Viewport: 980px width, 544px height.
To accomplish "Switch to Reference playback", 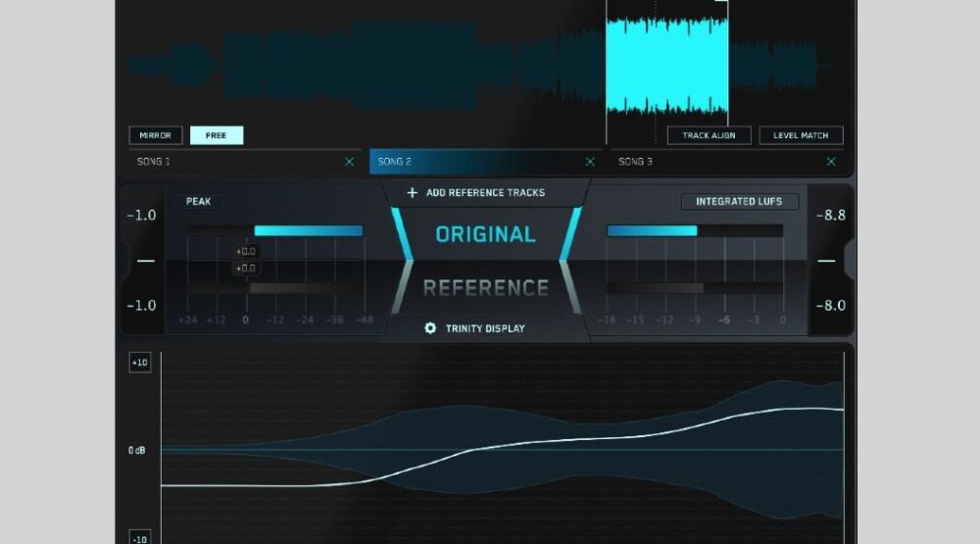I will coord(486,288).
